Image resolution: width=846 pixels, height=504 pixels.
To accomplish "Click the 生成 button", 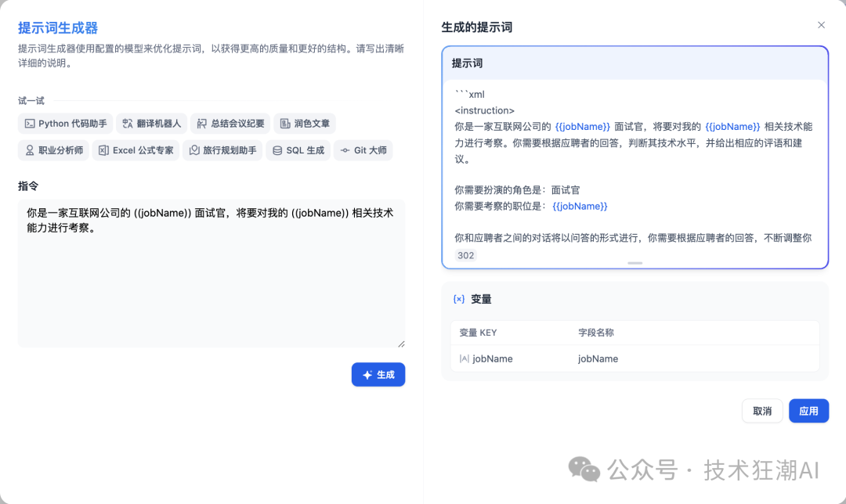I will (x=378, y=375).
